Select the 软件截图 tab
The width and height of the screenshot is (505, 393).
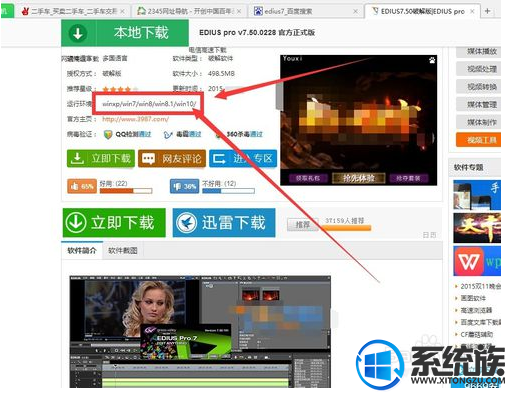pos(123,251)
